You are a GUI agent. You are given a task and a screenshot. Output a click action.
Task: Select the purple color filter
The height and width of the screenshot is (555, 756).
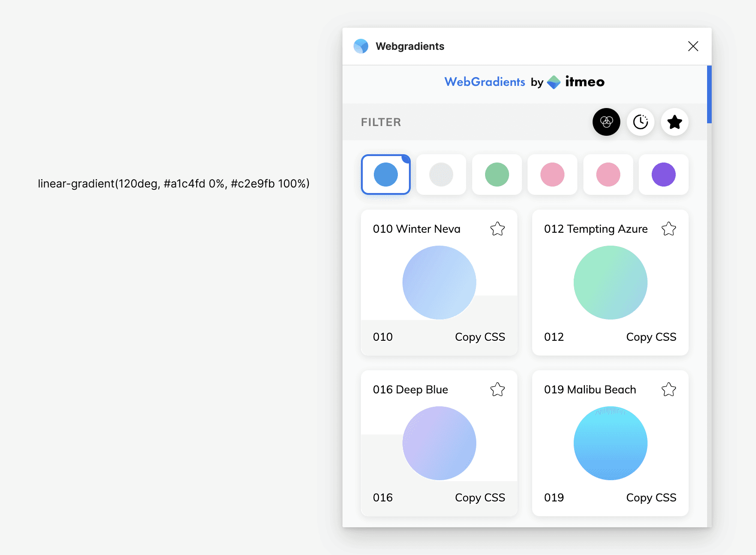[x=663, y=175]
